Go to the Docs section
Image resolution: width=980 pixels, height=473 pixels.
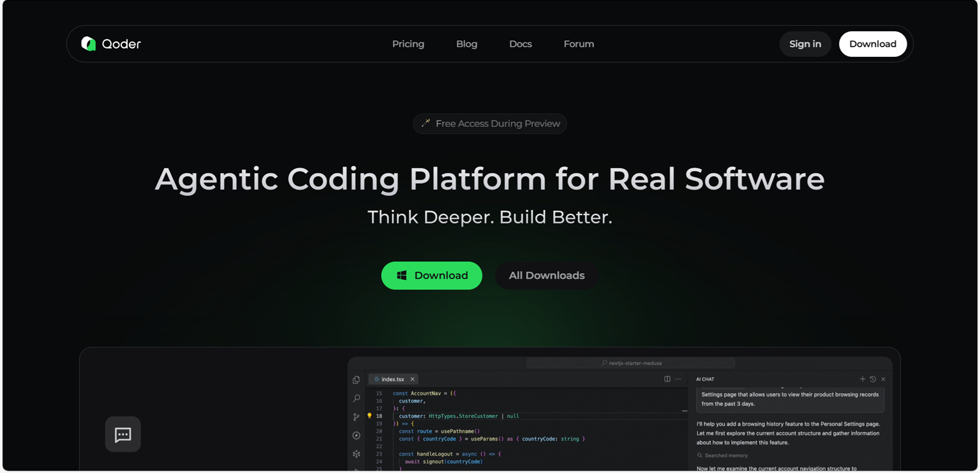(x=521, y=44)
